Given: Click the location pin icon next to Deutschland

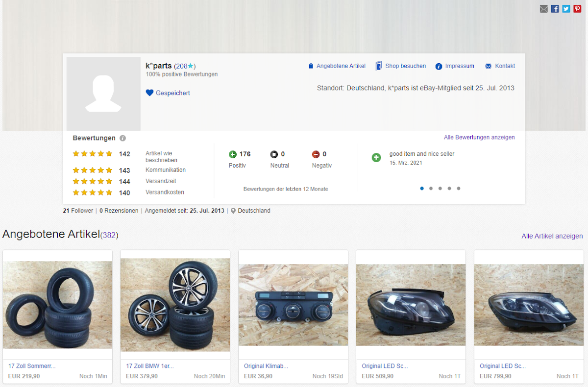Looking at the screenshot, I should 233,211.
